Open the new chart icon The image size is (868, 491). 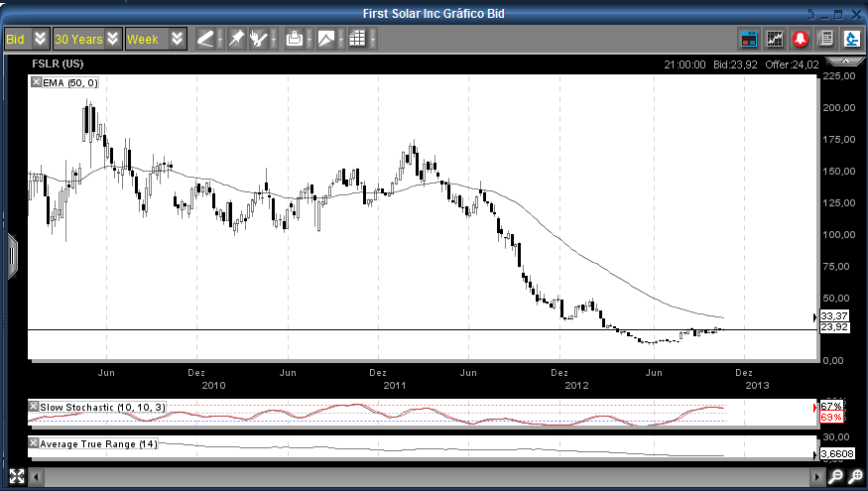coord(775,39)
